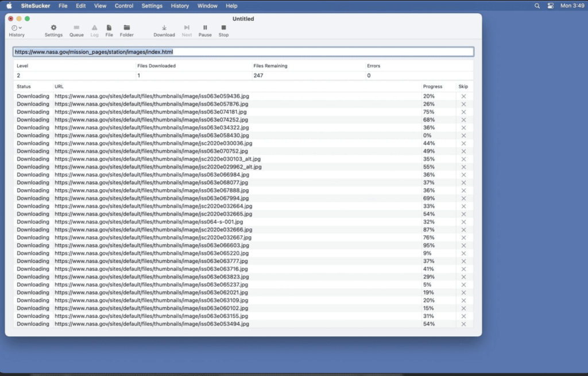Skip the iss063e059436.jpg download
The width and height of the screenshot is (588, 376).
coord(463,96)
